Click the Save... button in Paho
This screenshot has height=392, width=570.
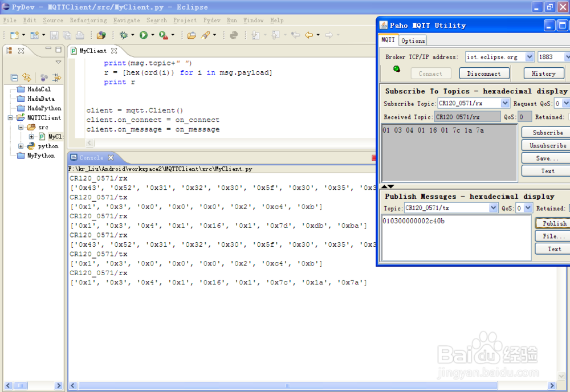click(x=547, y=158)
